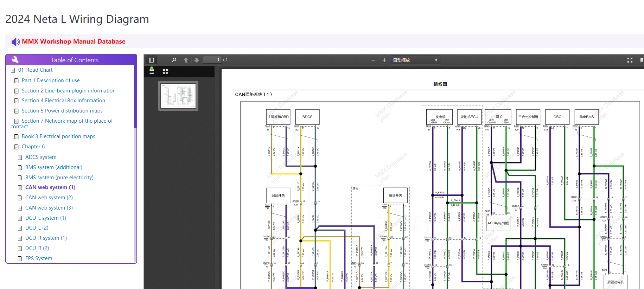
Task: Open Section 2 Line-beam plugin information
Action: point(69,91)
